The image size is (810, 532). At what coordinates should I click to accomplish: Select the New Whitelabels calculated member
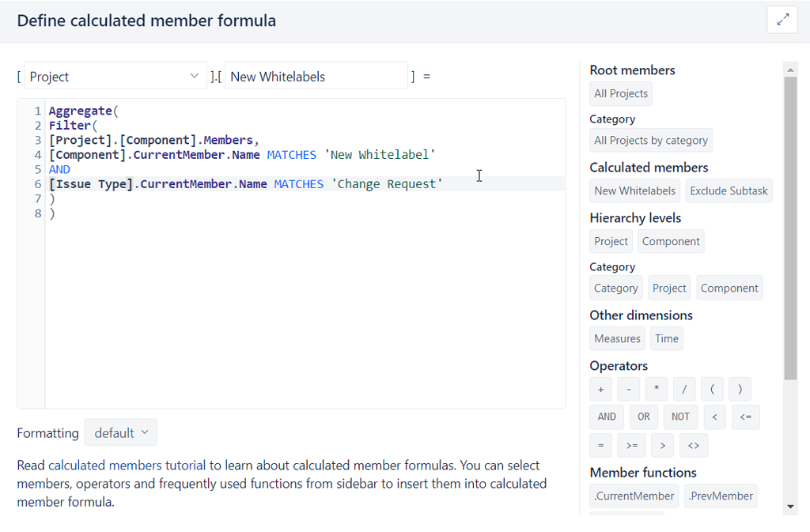[x=634, y=191]
